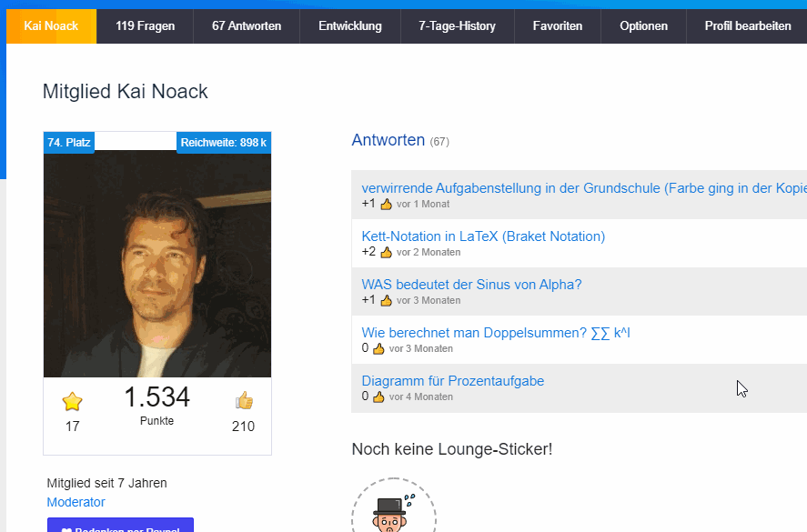Open the Entwicklung tab

click(350, 25)
